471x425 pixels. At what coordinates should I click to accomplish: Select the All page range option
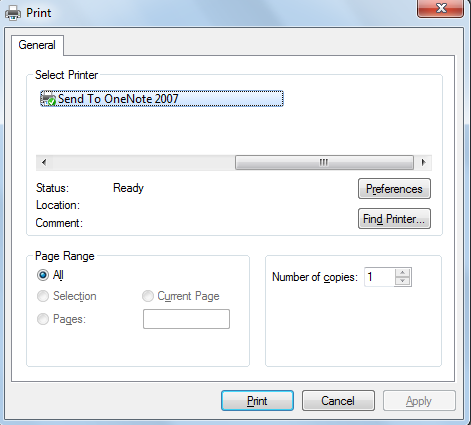pyautogui.click(x=43, y=275)
